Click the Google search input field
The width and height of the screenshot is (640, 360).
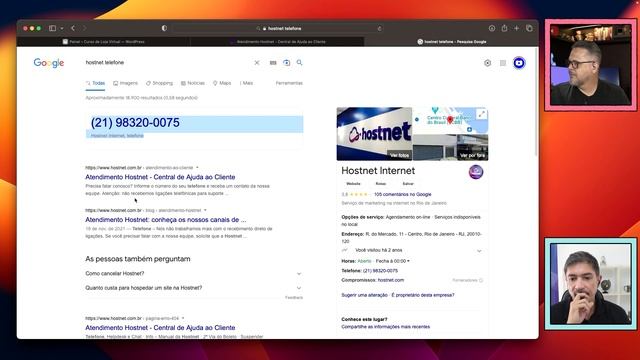click(x=167, y=62)
